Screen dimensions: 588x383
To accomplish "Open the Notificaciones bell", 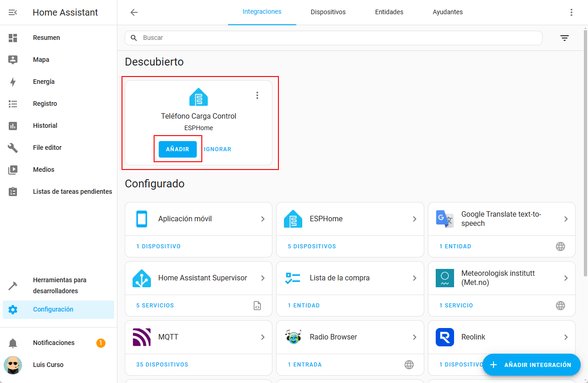I will point(13,343).
